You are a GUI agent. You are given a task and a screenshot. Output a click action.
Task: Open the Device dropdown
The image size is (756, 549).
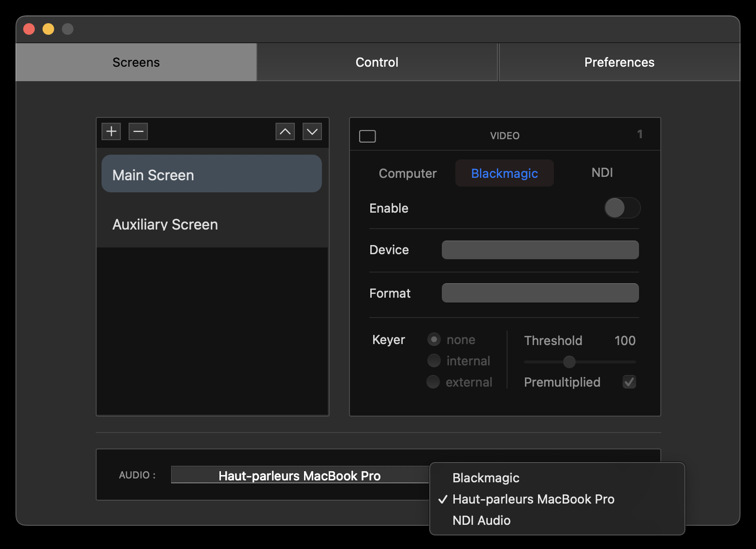[540, 250]
